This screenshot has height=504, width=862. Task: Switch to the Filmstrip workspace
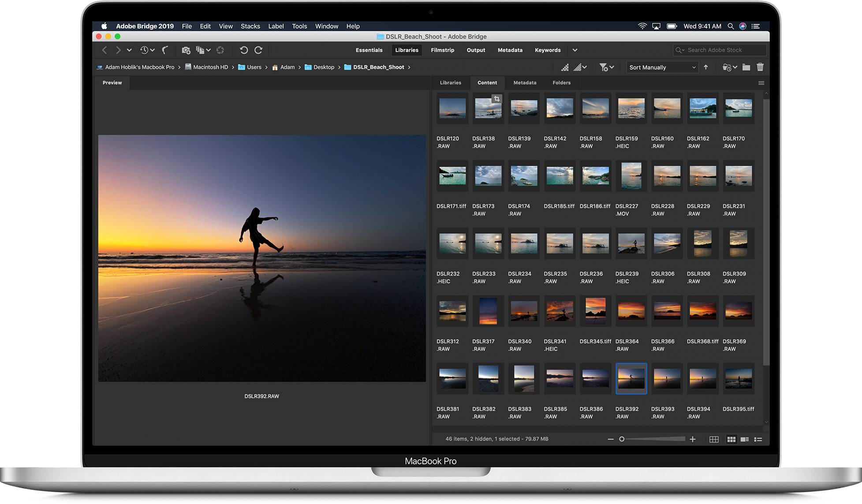[442, 50]
